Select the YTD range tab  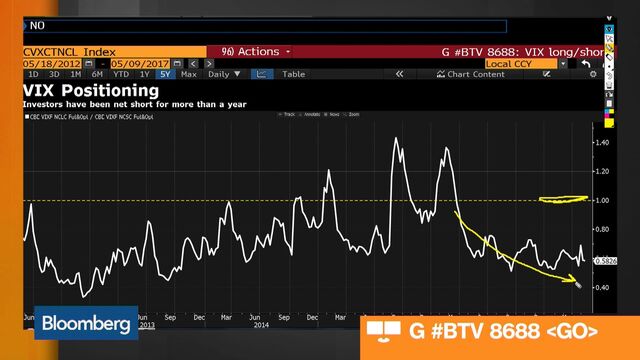tap(121, 74)
